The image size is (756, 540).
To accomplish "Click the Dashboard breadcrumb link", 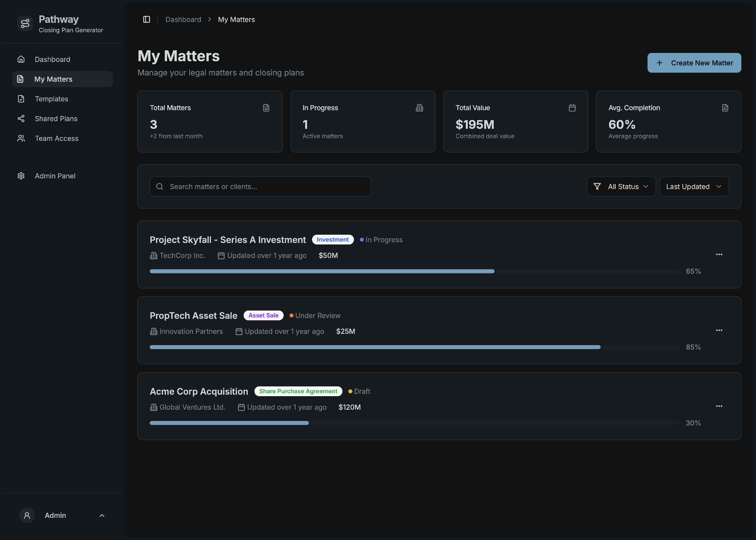I will tap(183, 20).
